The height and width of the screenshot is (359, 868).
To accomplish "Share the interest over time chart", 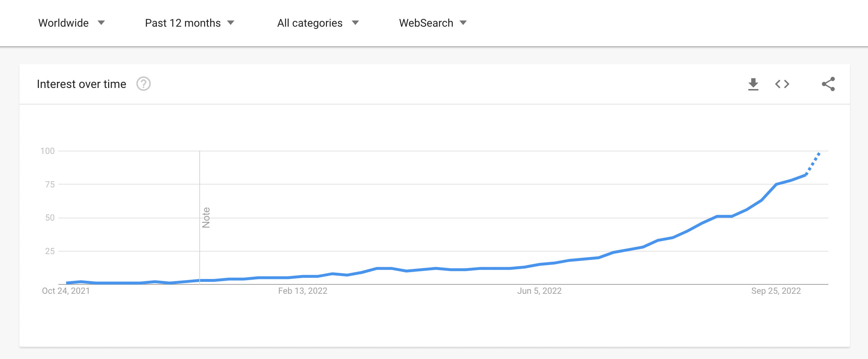I will (828, 84).
